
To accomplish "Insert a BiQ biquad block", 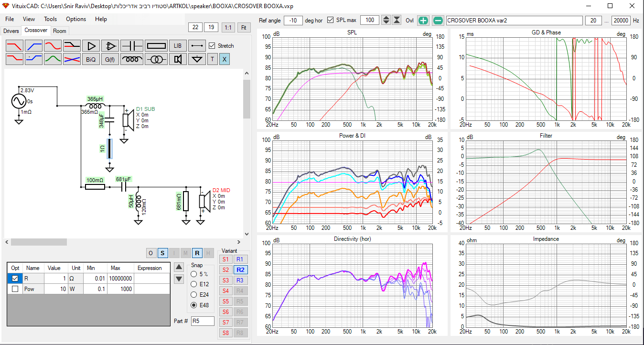I will (91, 59).
